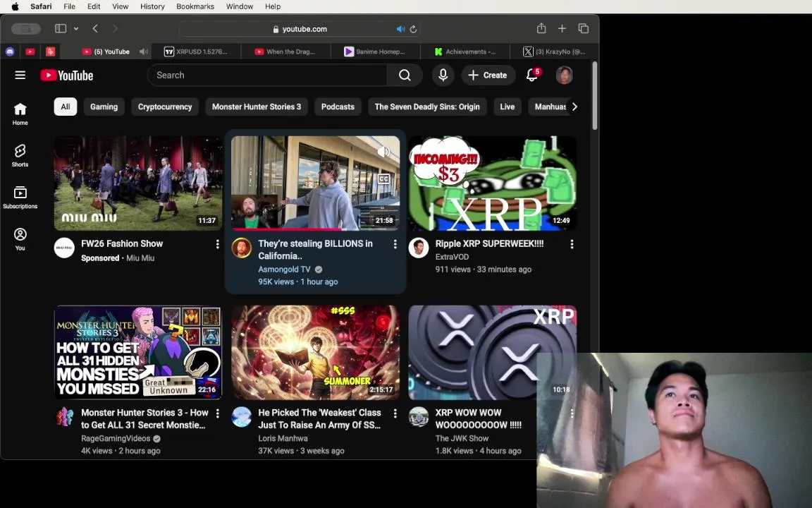
Task: Open Safari History menu
Action: pyautogui.click(x=152, y=6)
